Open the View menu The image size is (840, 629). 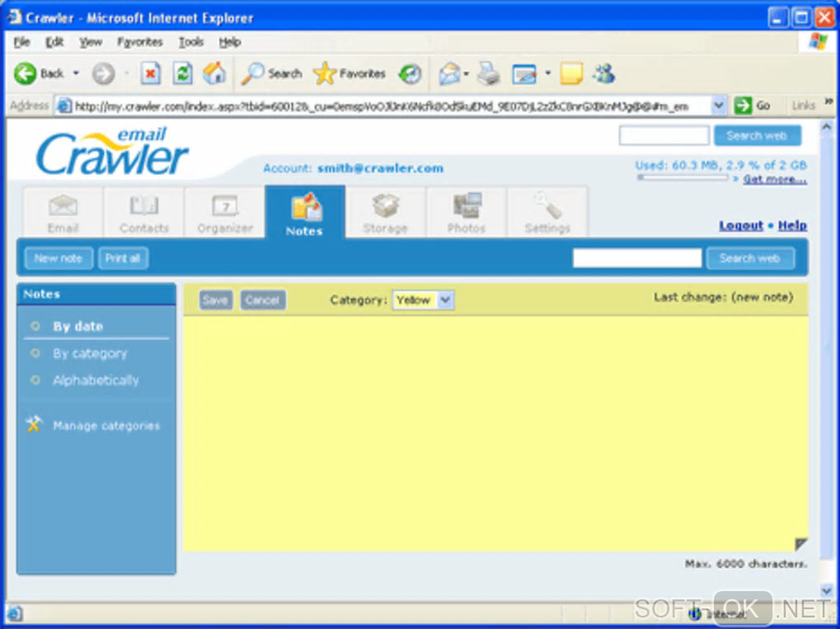[91, 42]
